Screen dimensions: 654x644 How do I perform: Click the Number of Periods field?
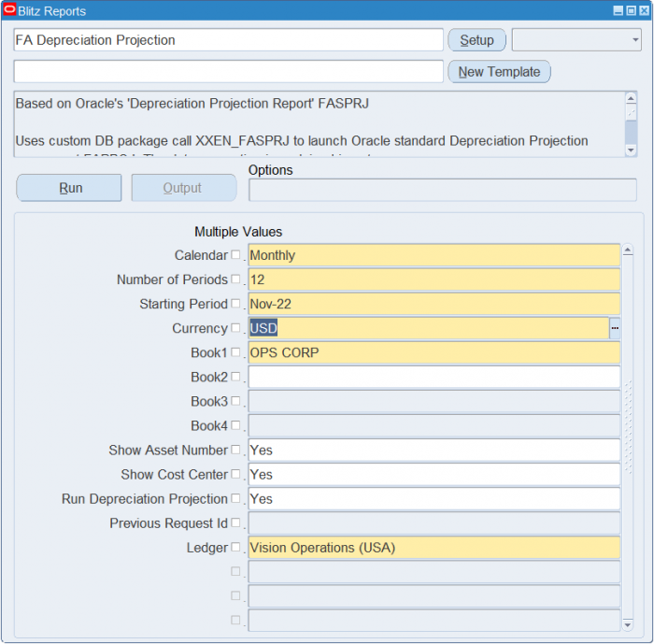(434, 279)
